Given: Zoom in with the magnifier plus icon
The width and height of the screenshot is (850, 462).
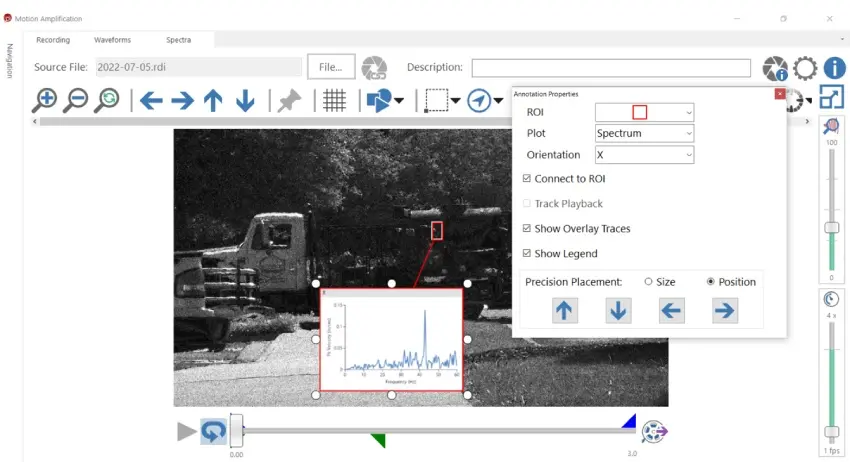Looking at the screenshot, I should pos(44,100).
